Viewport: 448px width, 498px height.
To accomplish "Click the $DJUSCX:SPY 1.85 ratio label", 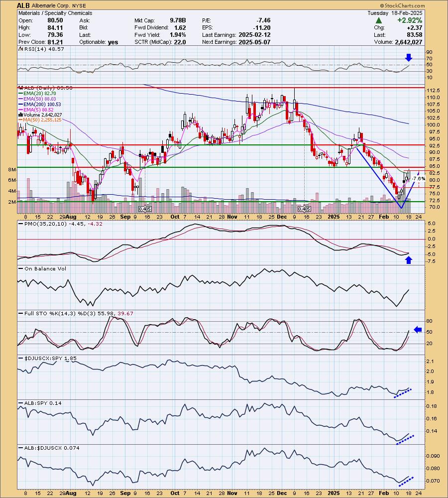I will click(50, 358).
